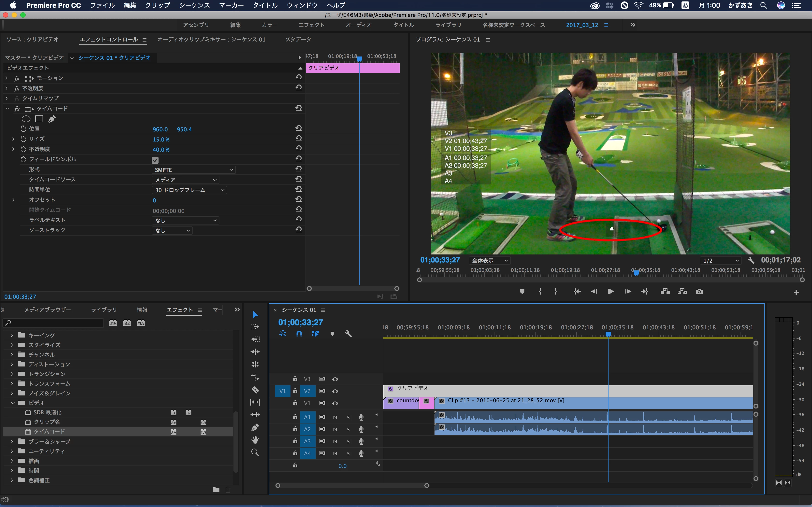Hide the V2 track output eye
Screen dimensions: 812x507
[335, 391]
